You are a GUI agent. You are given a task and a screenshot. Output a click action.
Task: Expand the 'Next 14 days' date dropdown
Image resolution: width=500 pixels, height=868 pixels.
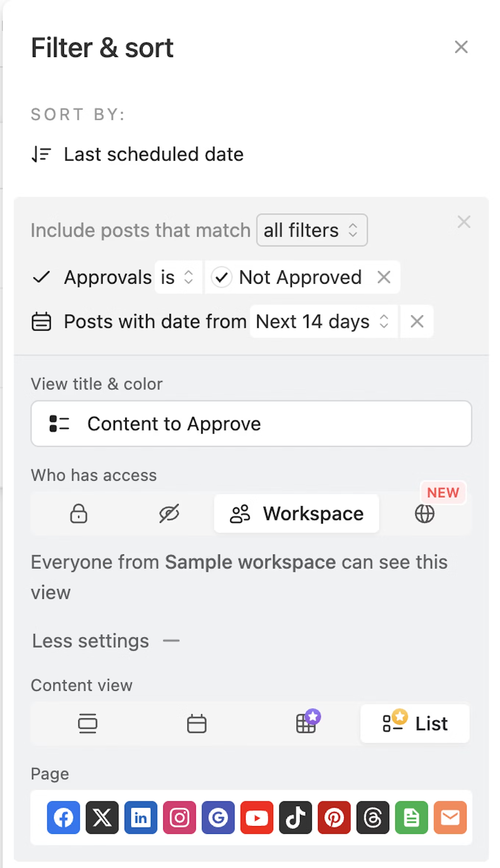pos(323,321)
